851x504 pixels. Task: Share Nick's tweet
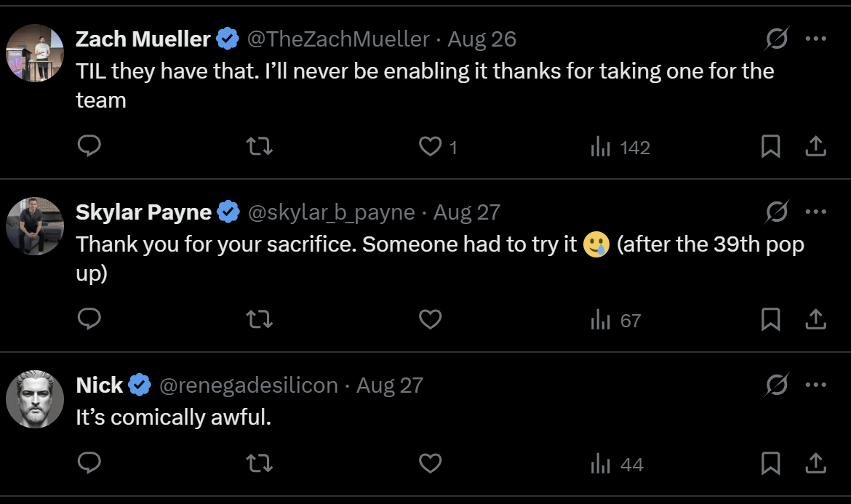coord(815,463)
